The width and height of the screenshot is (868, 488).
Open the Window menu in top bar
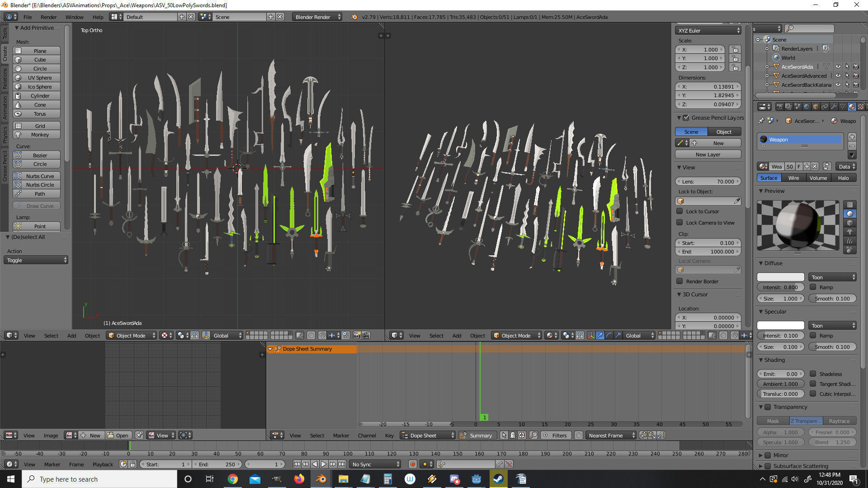(x=74, y=17)
